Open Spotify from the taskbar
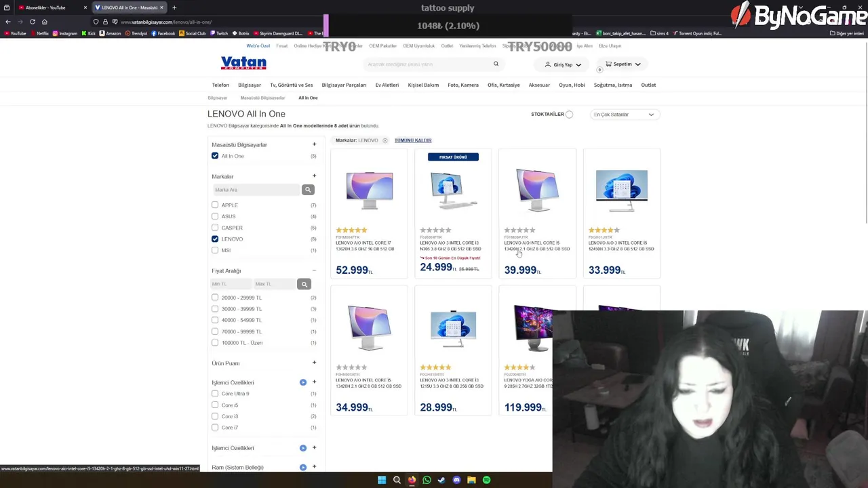Image resolution: width=868 pixels, height=488 pixels. [486, 480]
